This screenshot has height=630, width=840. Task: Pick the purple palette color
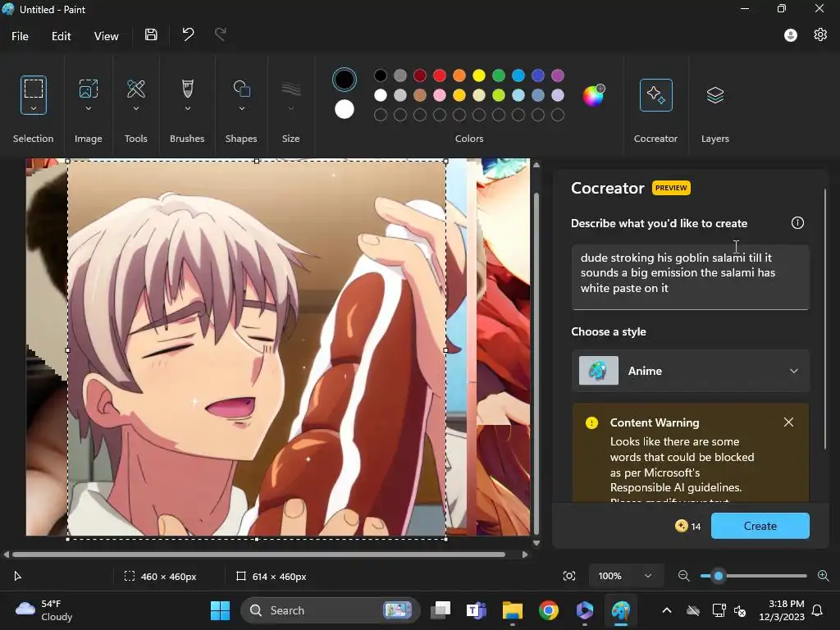tap(558, 75)
